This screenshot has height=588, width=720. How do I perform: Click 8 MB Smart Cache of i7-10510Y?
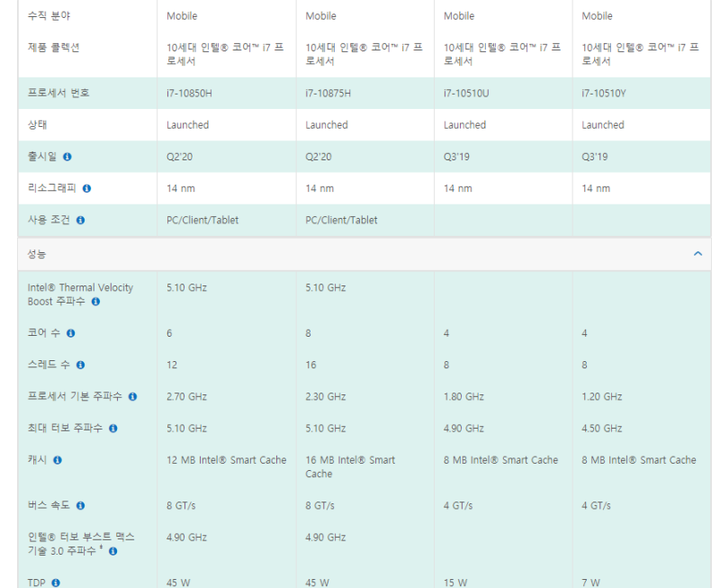pyautogui.click(x=639, y=460)
